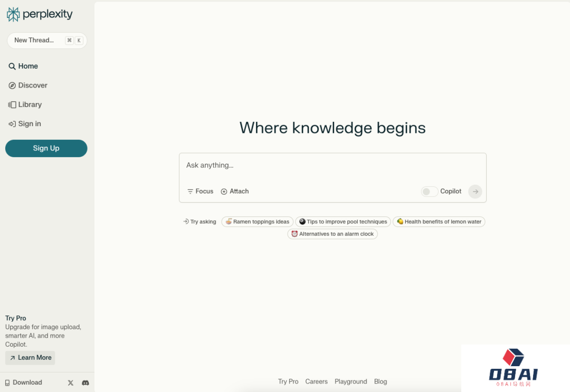570x392 pixels.
Task: Open the Focus filter dropdown
Action: click(200, 192)
